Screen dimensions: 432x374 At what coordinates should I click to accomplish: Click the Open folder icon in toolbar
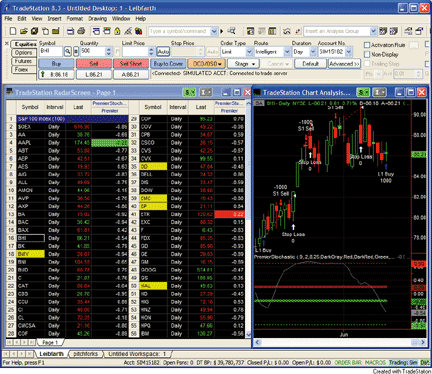click(x=23, y=31)
